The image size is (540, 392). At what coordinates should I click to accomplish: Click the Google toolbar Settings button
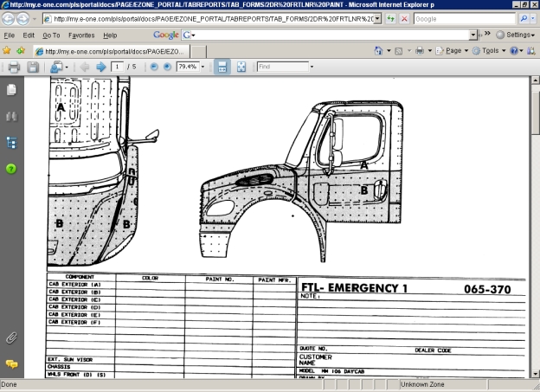[x=515, y=35]
